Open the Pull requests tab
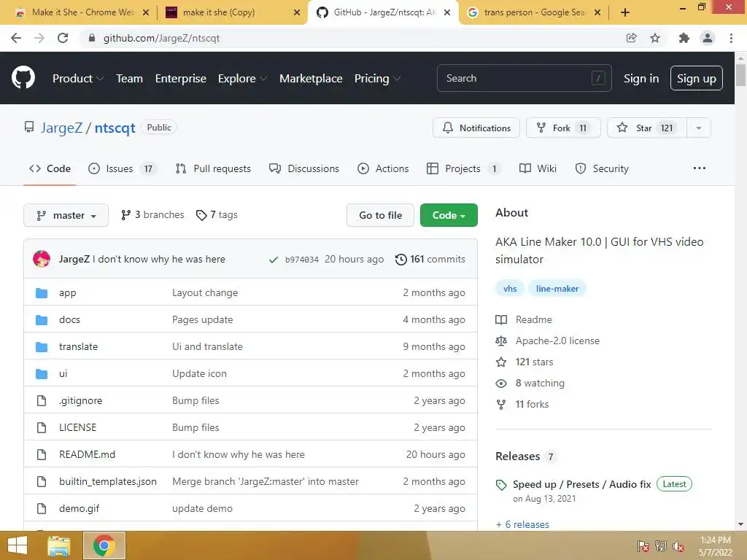The image size is (747, 560). 212,168
